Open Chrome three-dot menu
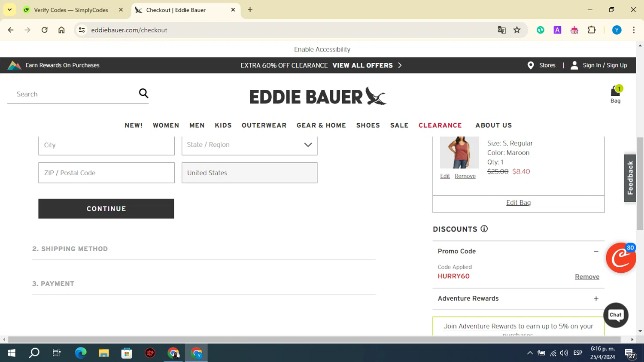Viewport: 644px width, 362px height. coord(634,30)
